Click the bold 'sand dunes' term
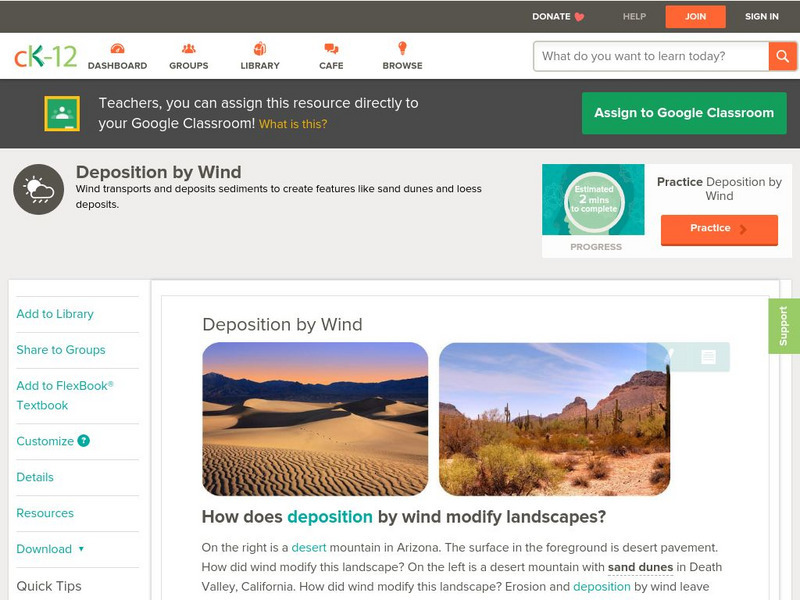Viewport: 800px width, 600px height. click(640, 567)
